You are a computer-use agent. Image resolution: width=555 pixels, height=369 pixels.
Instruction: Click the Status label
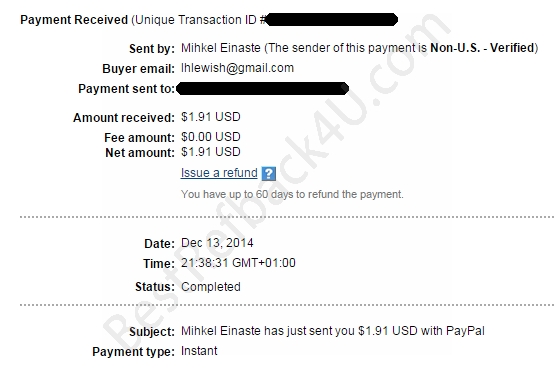pyautogui.click(x=155, y=287)
